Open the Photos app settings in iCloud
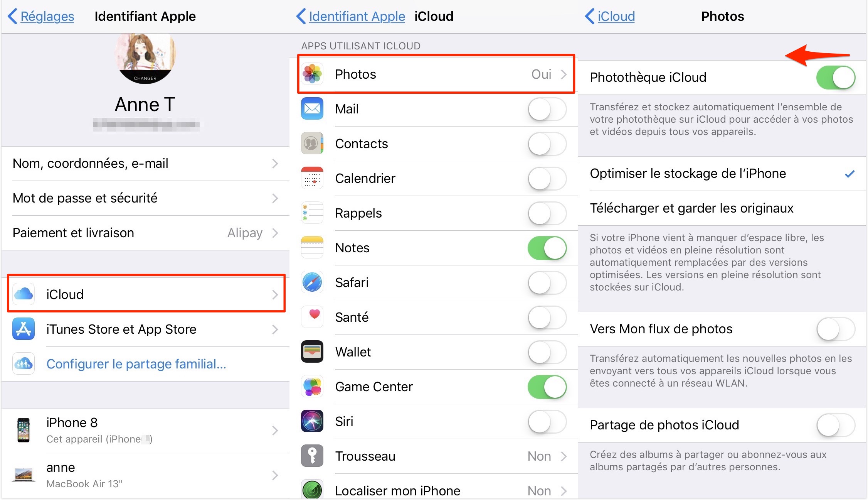This screenshot has height=500, width=868. [x=433, y=73]
